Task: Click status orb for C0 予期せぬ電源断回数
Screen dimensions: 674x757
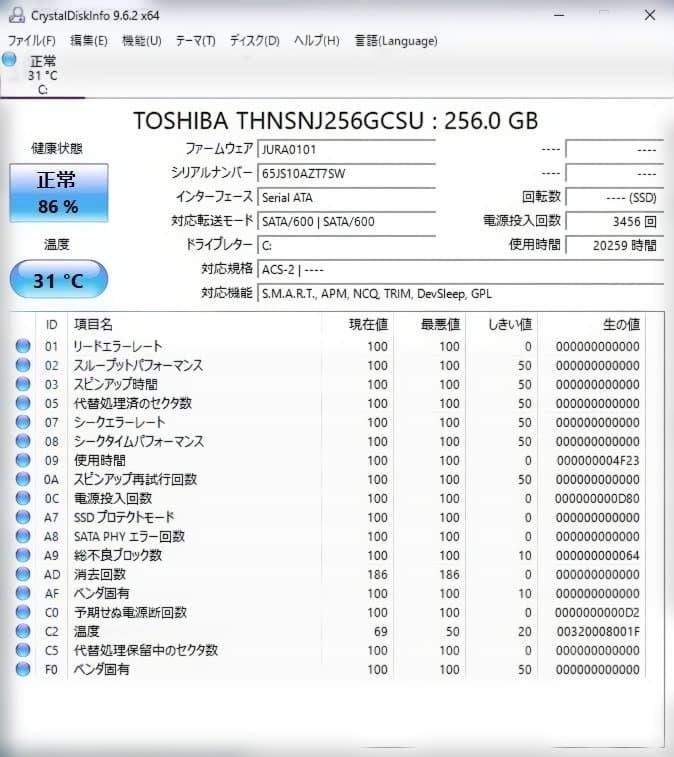Action: [x=23, y=612]
